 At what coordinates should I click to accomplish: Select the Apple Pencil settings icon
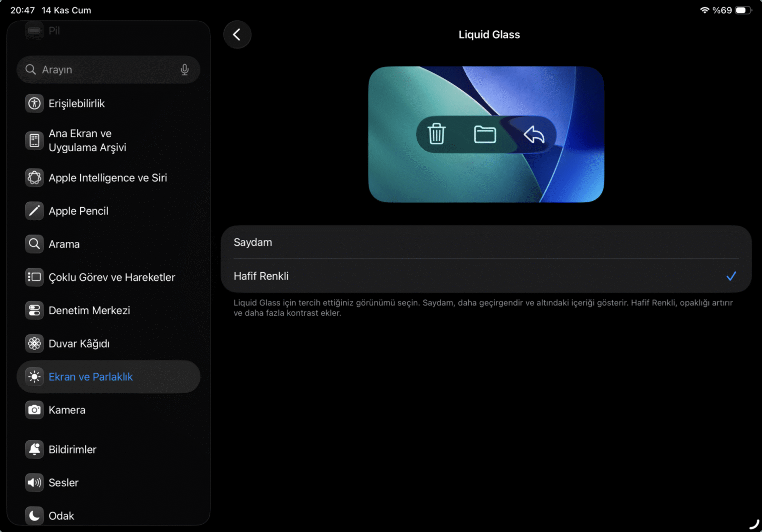(34, 211)
